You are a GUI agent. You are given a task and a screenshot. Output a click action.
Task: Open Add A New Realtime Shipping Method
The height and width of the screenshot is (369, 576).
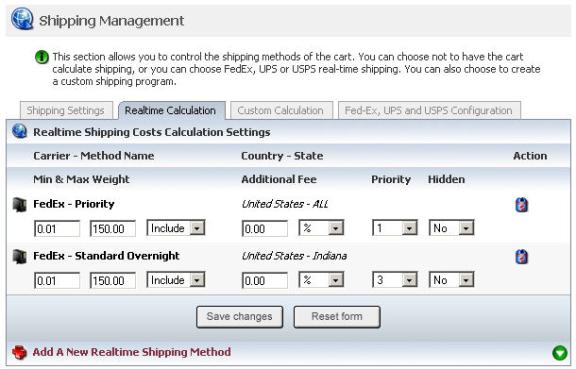(x=132, y=352)
